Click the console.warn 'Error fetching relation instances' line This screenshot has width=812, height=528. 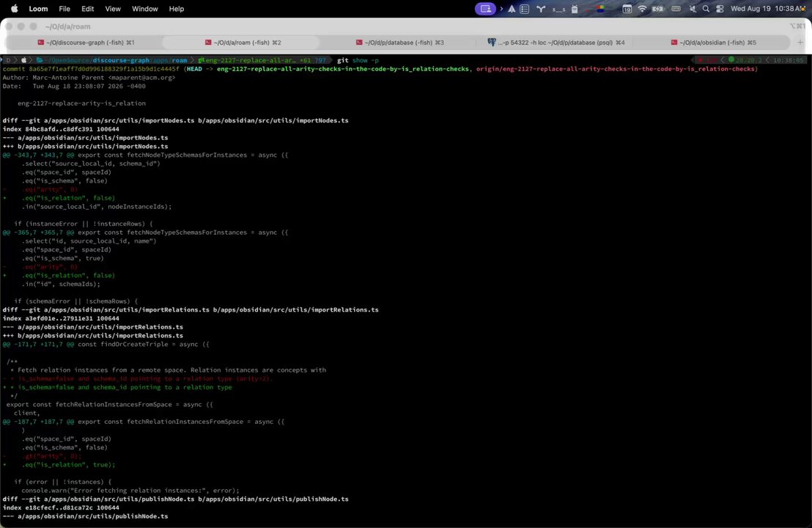pyautogui.click(x=130, y=490)
